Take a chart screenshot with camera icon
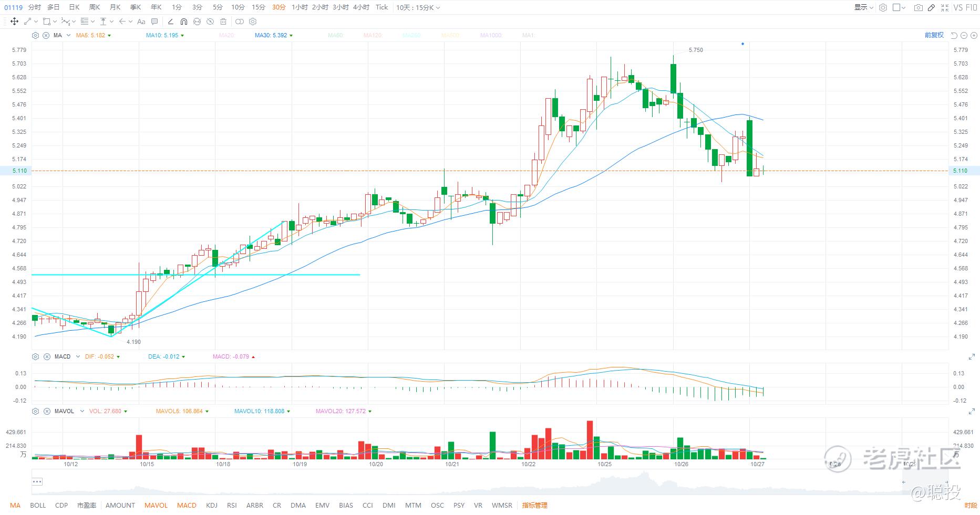980x515 pixels. (918, 7)
